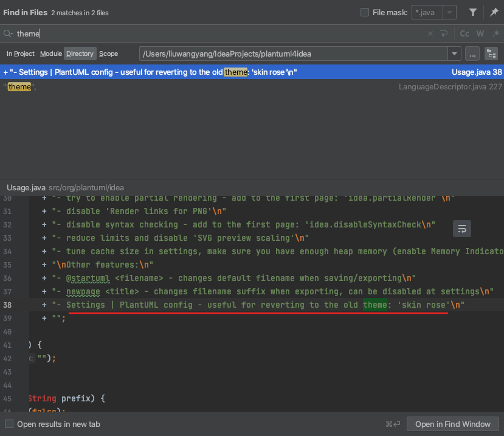Open the filter search results icon
The height and width of the screenshot is (436, 504).
click(472, 12)
